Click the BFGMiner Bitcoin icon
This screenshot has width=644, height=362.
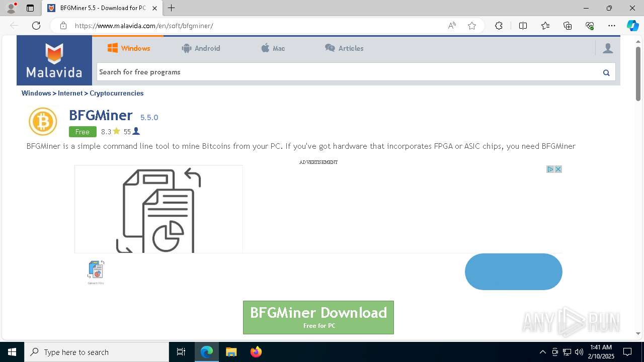[x=43, y=121]
